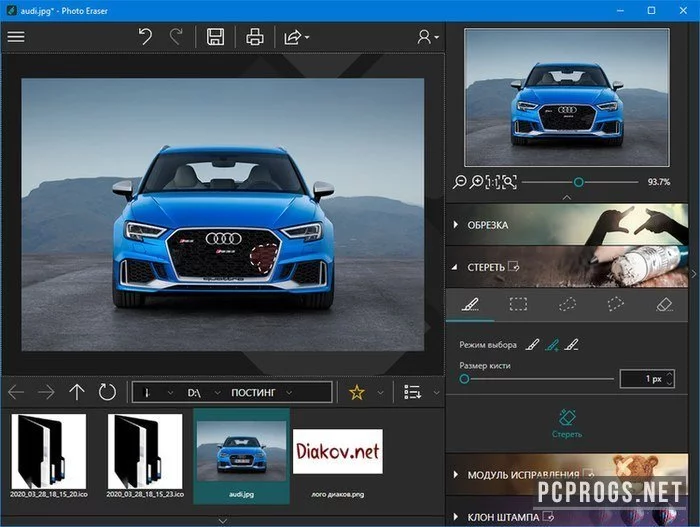Image resolution: width=700 pixels, height=527 pixels.
Task: Select thumbnail 2020_03_28_18_15_20.ico
Action: [x=49, y=456]
